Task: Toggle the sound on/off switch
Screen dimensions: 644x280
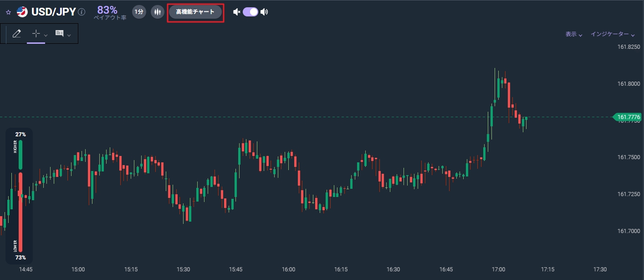Action: [250, 12]
